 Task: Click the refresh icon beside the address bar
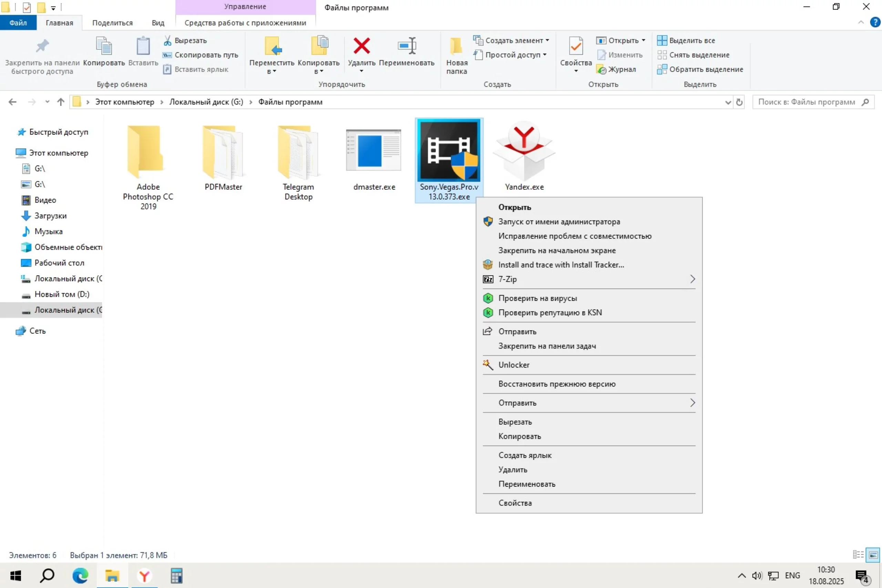[x=739, y=102]
